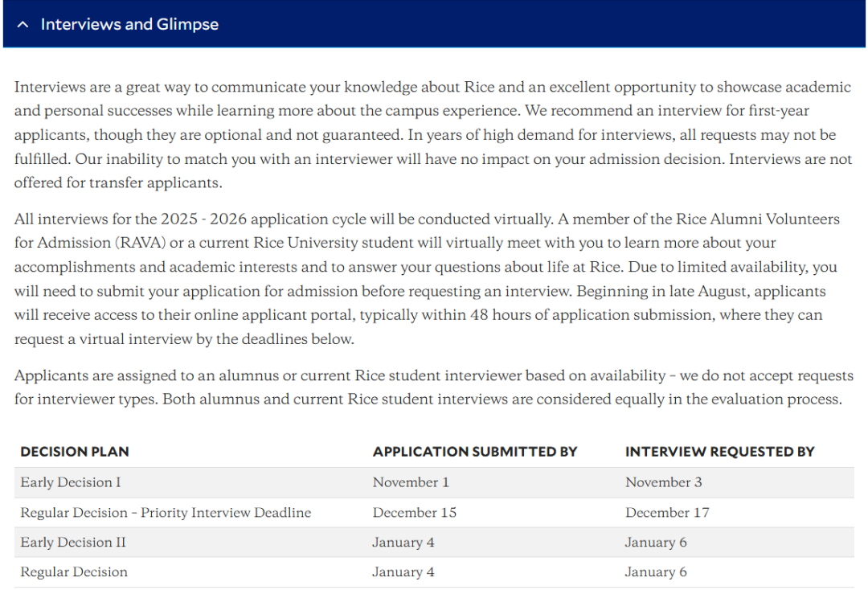This screenshot has height=590, width=868.
Task: Click the January 4 date for Early Decision II
Action: tap(403, 543)
